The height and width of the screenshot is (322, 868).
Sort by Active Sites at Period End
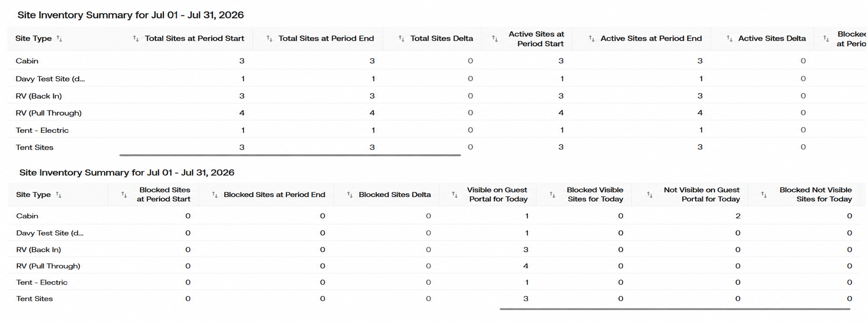[x=592, y=38]
